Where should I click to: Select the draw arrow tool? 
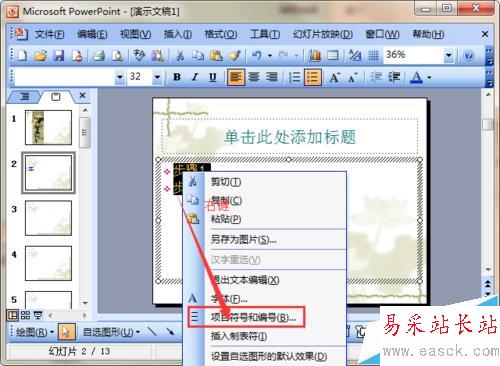(170, 331)
